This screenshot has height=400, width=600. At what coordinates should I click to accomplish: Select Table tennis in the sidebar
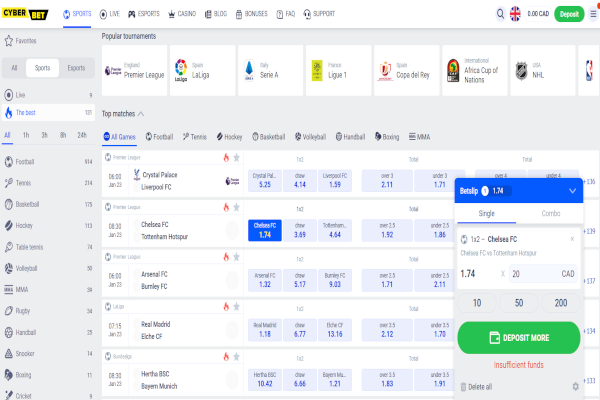48,247
